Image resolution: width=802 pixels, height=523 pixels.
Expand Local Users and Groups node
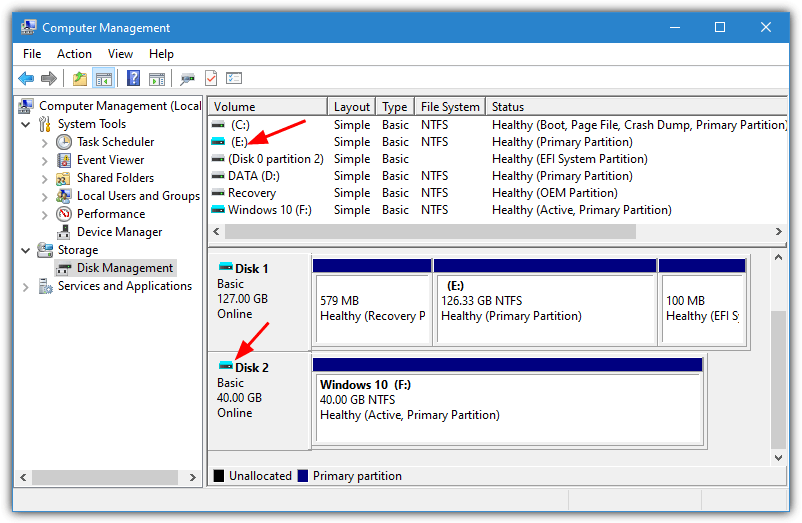(44, 197)
